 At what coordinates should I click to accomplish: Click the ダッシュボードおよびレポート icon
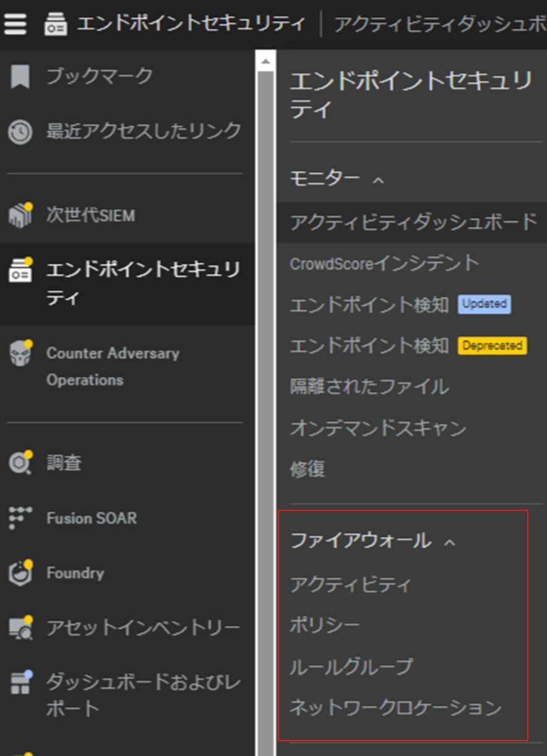pyautogui.click(x=20, y=682)
